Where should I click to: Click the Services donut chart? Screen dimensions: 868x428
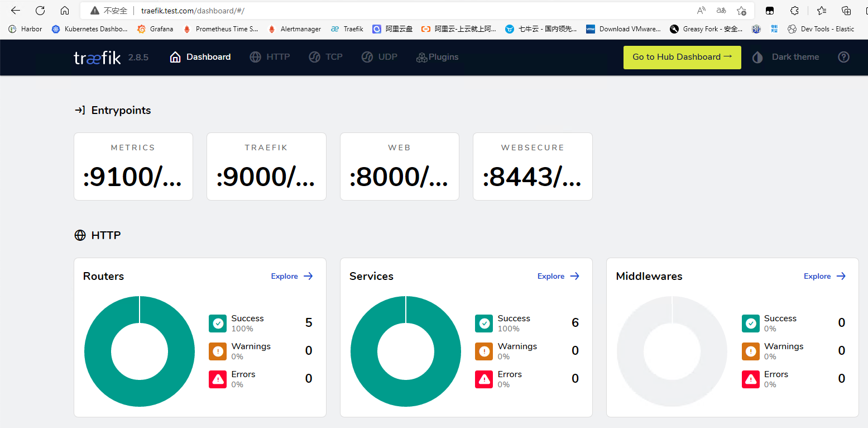[406, 351]
